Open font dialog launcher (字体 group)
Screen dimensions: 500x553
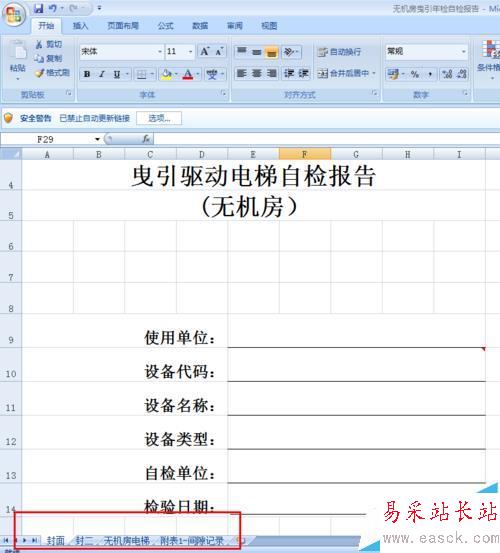[223, 93]
